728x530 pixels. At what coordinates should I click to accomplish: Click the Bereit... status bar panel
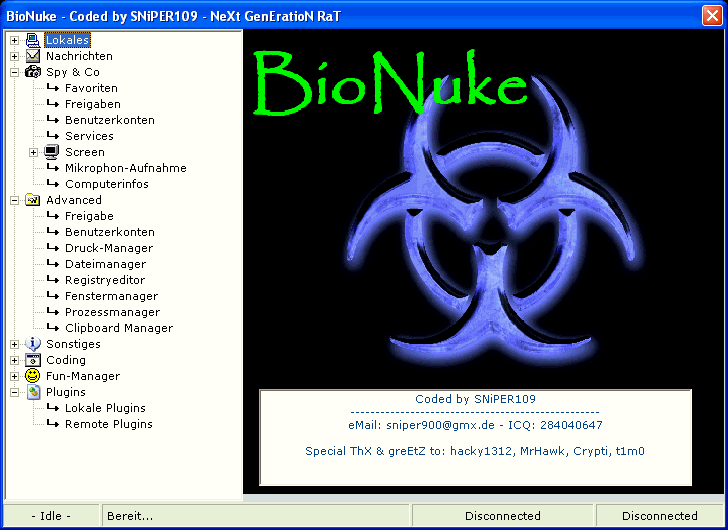255,516
